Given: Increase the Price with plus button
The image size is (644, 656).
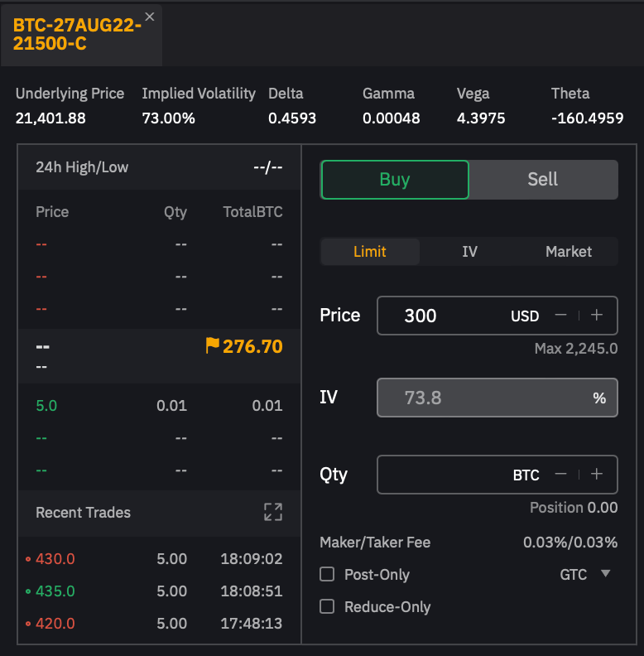Looking at the screenshot, I should coord(596,316).
